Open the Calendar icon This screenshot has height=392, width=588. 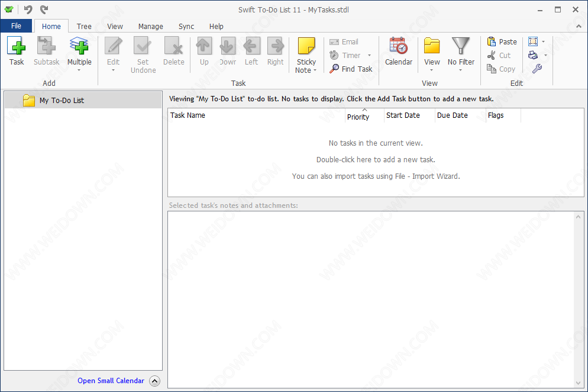coord(399,46)
